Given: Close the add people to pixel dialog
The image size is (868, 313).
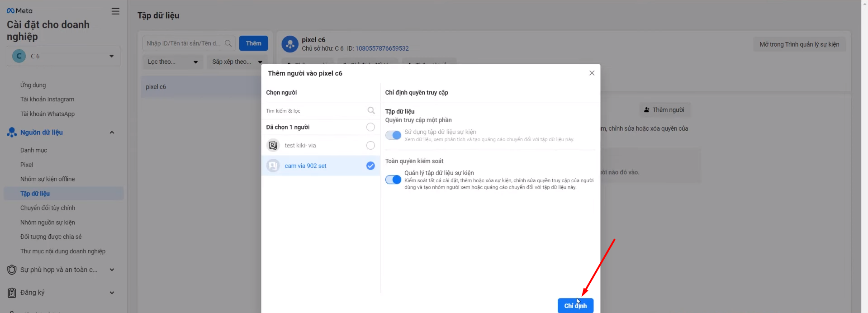Looking at the screenshot, I should (x=592, y=73).
